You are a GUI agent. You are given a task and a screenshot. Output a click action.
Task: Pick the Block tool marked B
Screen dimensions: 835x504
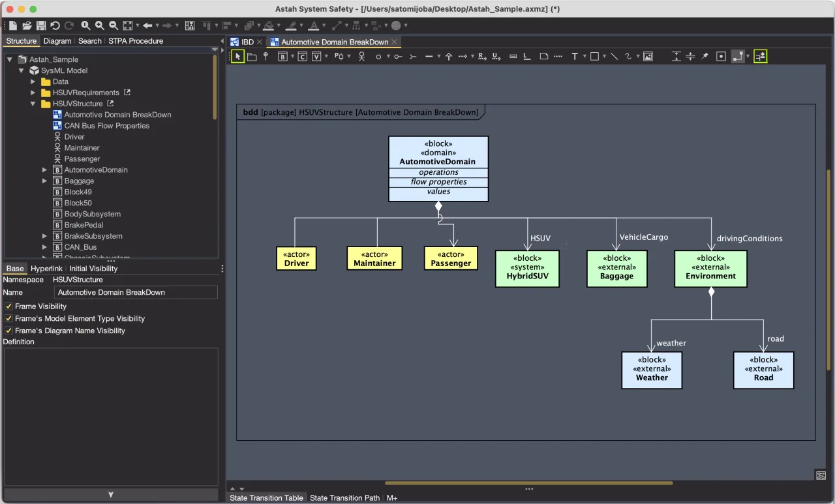pyautogui.click(x=282, y=57)
